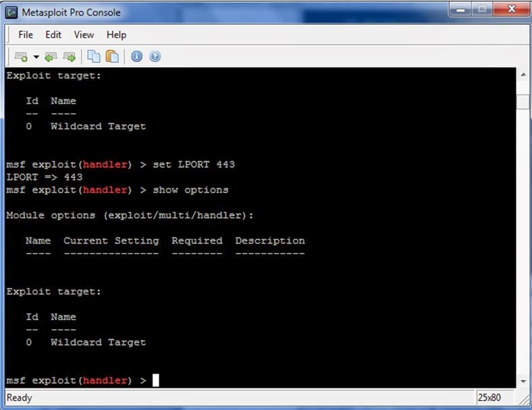Viewport: 532px width, 410px height.
Task: Click 'Module options (exploit/multi/handler):' line
Action: click(x=130, y=215)
